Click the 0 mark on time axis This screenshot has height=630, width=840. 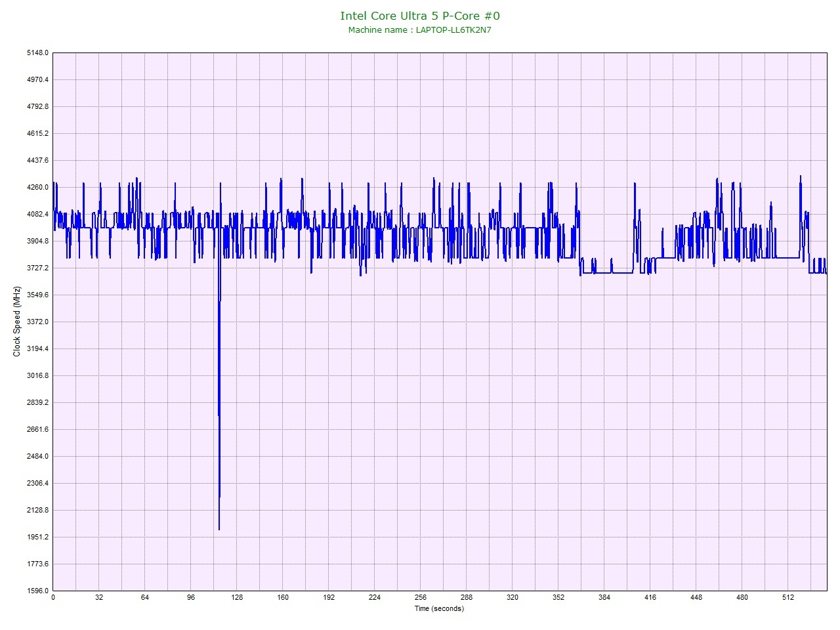[x=53, y=598]
